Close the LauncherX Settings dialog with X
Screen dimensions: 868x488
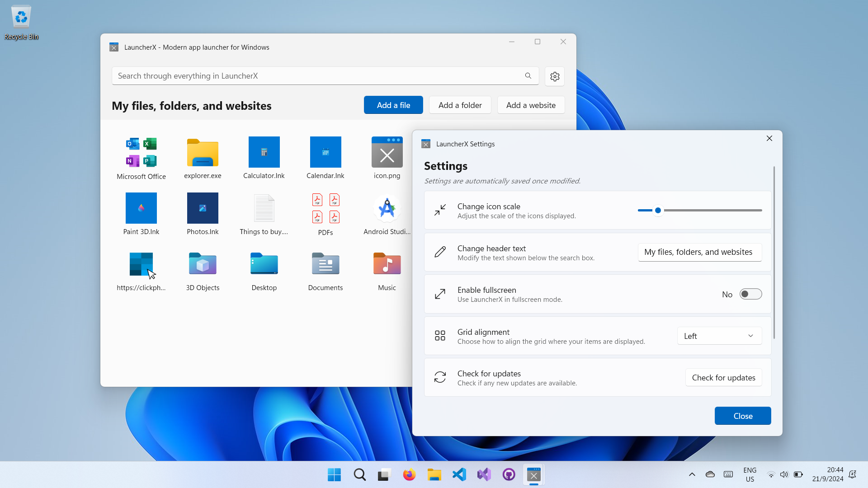pyautogui.click(x=769, y=138)
